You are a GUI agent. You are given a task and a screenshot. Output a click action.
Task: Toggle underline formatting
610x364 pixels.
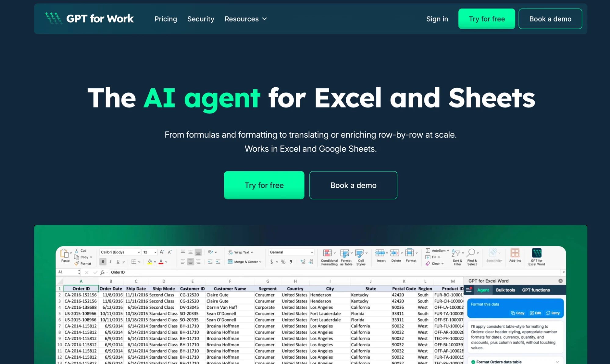tap(118, 261)
